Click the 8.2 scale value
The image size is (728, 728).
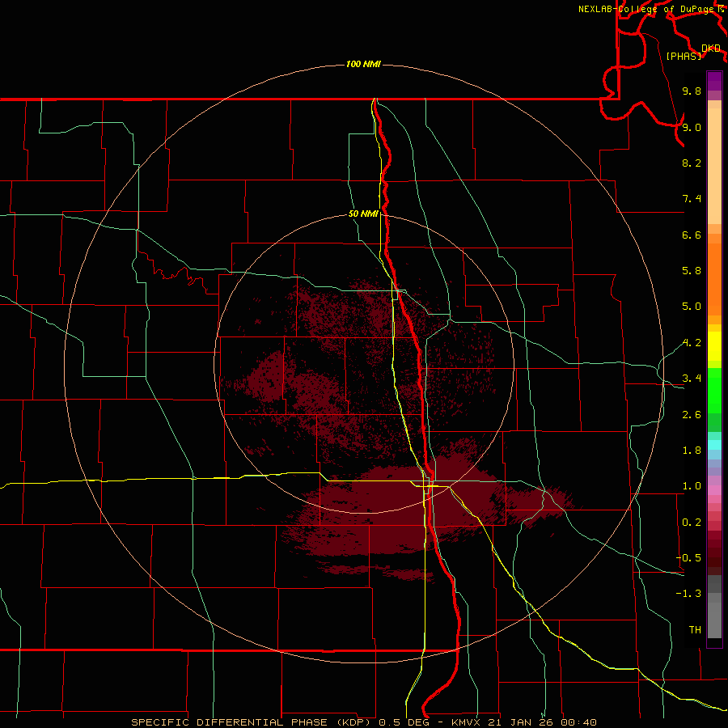click(x=692, y=163)
